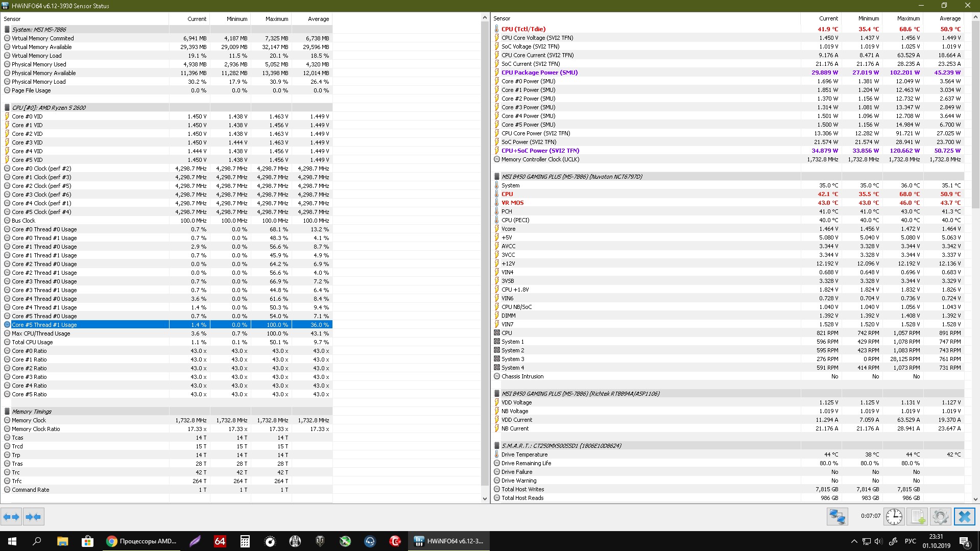Select the Bus Clock row

pos(167,221)
